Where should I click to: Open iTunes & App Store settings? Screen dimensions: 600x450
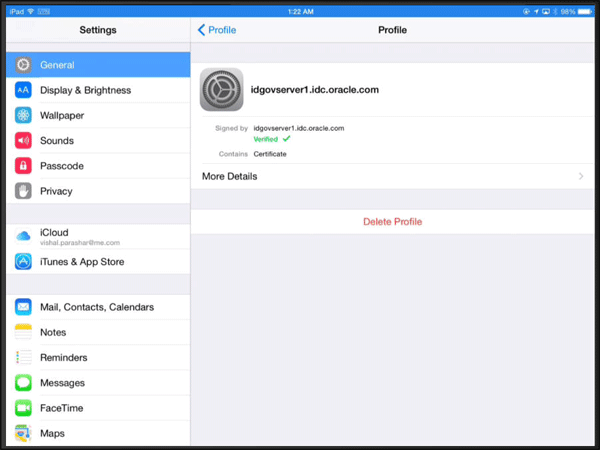click(x=98, y=262)
